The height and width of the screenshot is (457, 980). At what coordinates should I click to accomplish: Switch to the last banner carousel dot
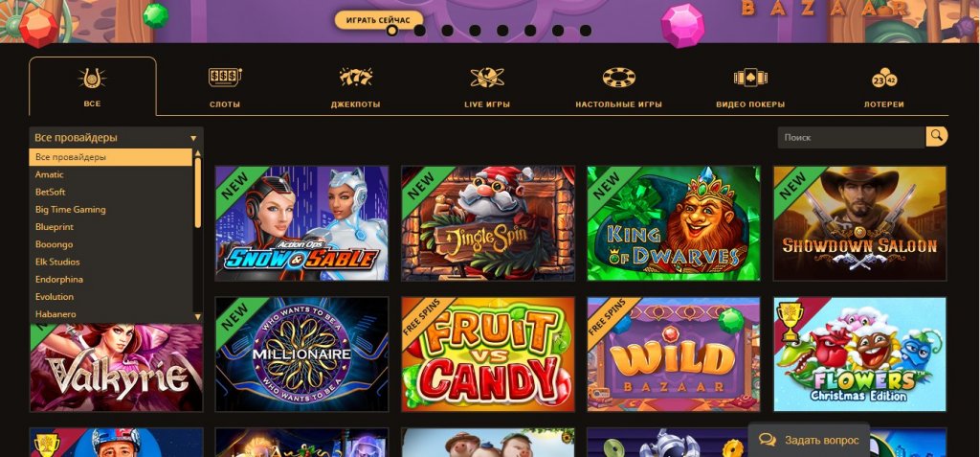tap(585, 30)
